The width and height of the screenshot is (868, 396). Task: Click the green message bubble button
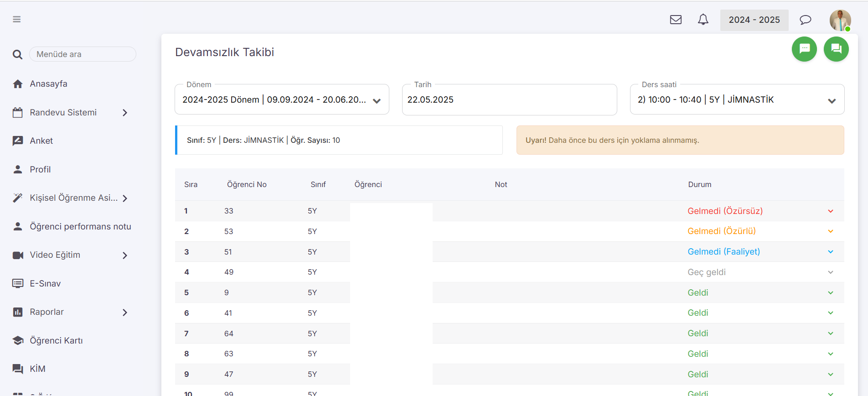point(804,49)
